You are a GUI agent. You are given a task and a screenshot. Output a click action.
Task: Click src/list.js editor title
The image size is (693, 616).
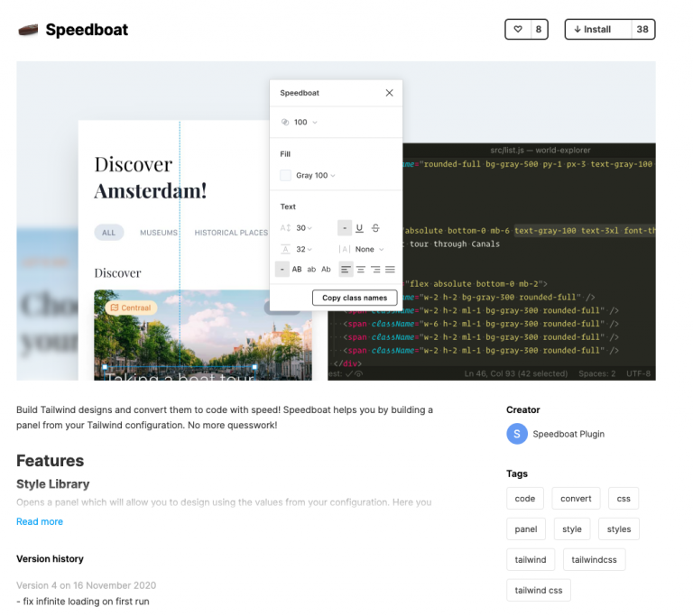click(541, 151)
